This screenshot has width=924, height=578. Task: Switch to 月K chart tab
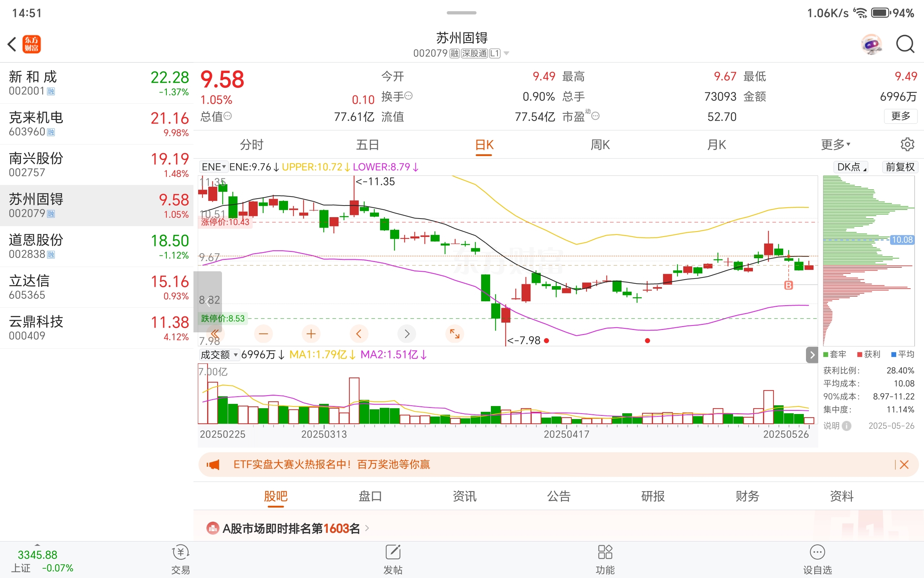point(717,145)
